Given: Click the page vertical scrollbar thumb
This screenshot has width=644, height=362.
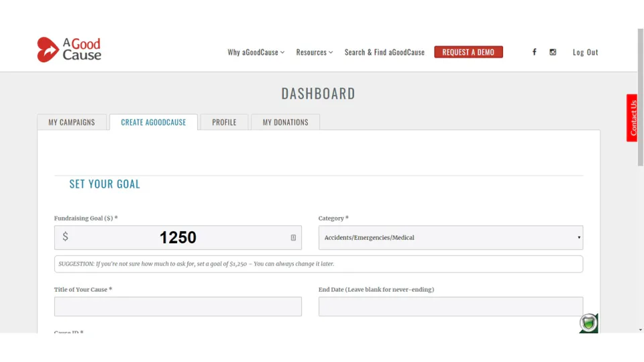Looking at the screenshot, I should tap(640, 97).
